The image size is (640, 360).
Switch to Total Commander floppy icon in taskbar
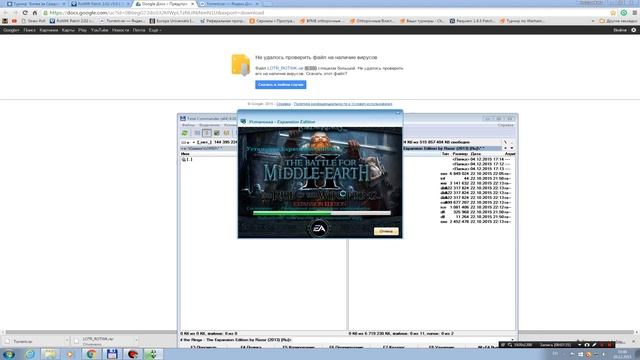112,354
